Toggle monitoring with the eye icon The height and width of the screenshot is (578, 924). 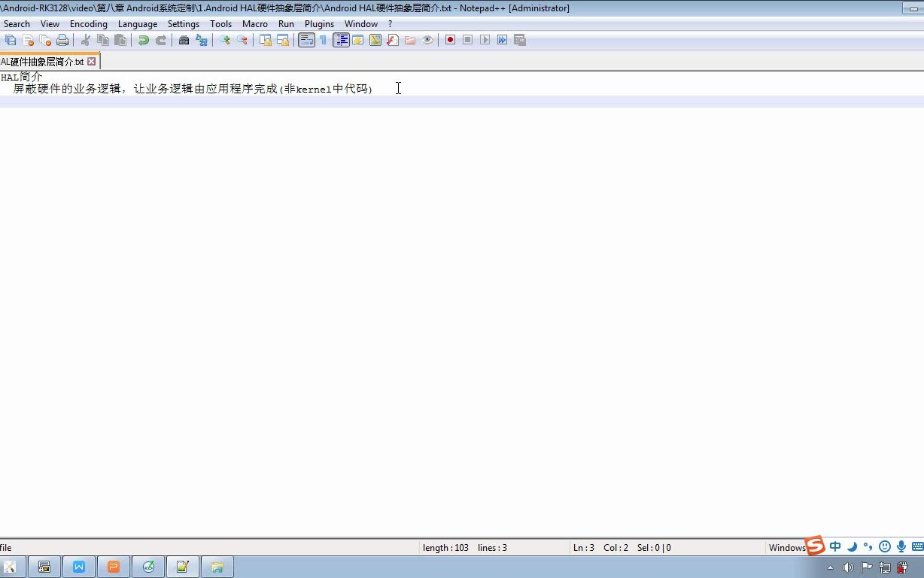point(427,40)
